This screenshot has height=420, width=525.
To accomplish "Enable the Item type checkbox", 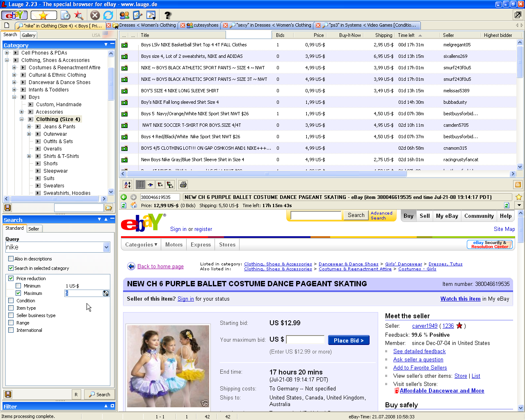I will tap(11, 308).
